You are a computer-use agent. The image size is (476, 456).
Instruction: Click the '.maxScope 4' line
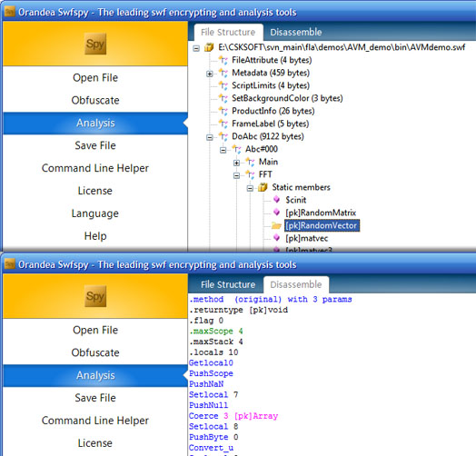[216, 332]
